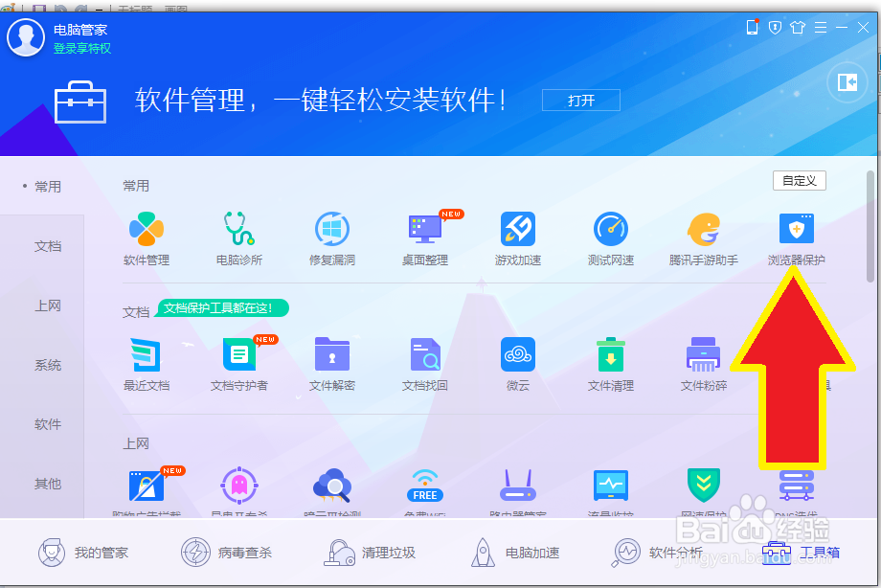
Task: Launch 微云 cloud tool
Action: click(518, 364)
